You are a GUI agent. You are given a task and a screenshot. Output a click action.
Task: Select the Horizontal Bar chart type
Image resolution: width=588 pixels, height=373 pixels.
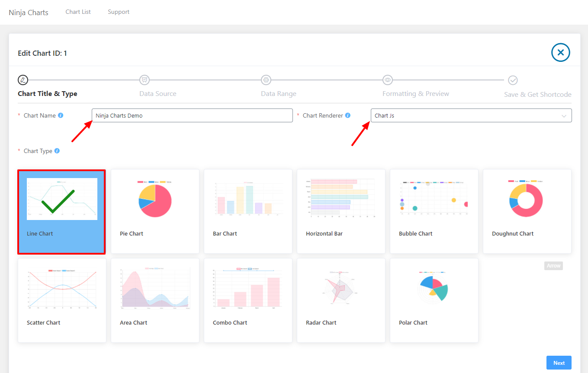coord(341,211)
